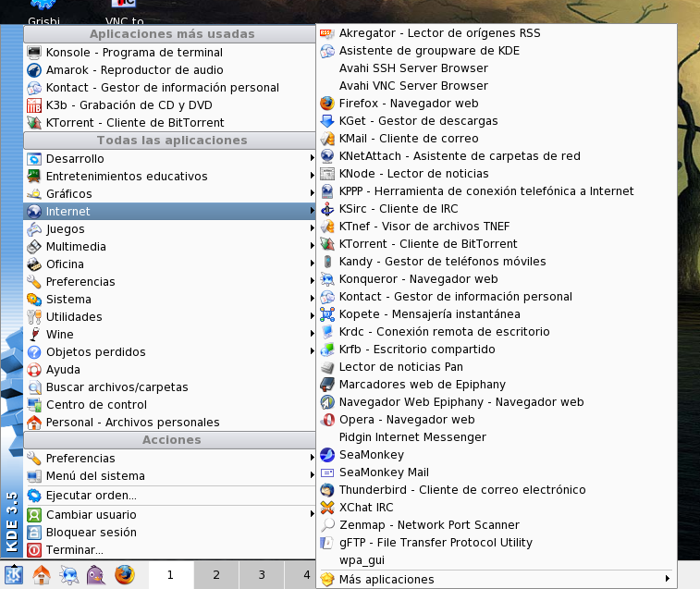Click the KSirc IRC client icon
The height and width of the screenshot is (589, 700).
327,209
